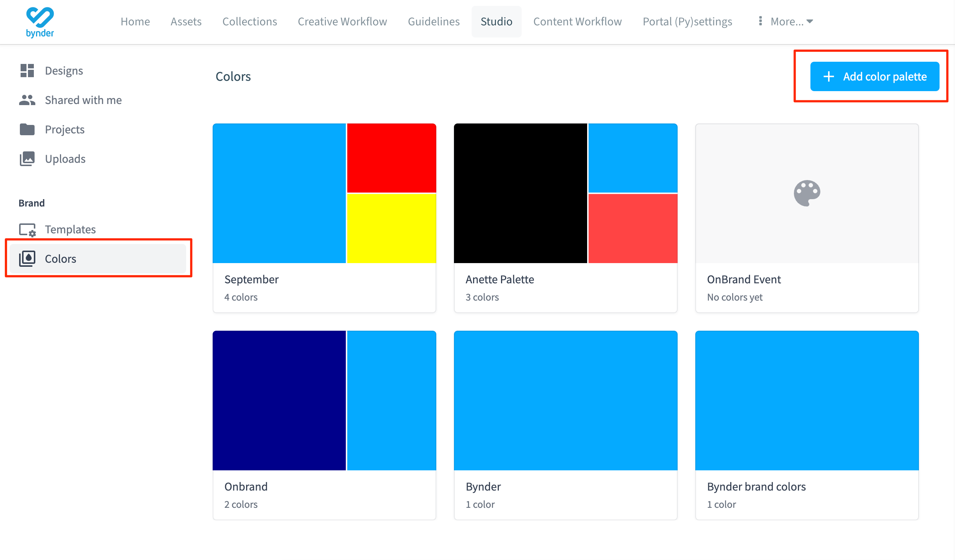Click the palette icon on OnBrand Event
This screenshot has width=955, height=560.
click(807, 193)
